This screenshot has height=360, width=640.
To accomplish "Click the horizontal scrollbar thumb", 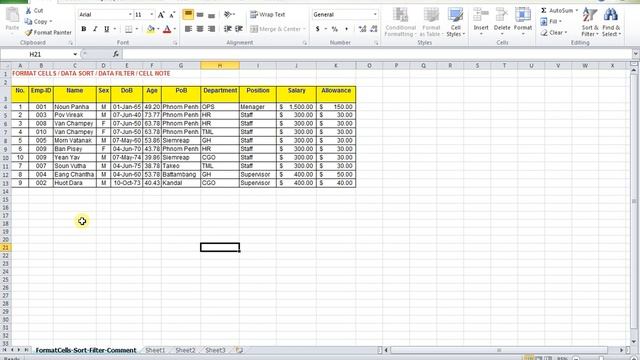I will coord(498,350).
